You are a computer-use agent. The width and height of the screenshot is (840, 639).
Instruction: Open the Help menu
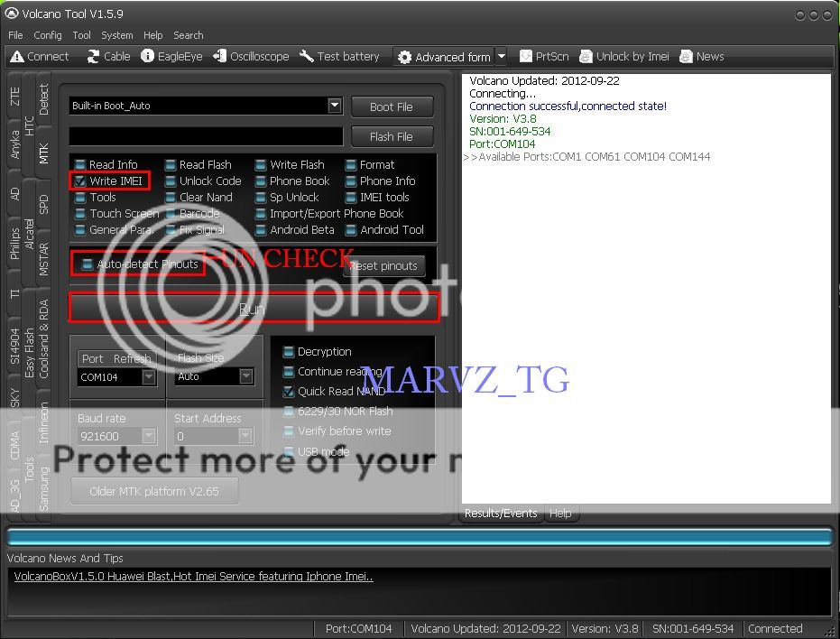pos(152,35)
